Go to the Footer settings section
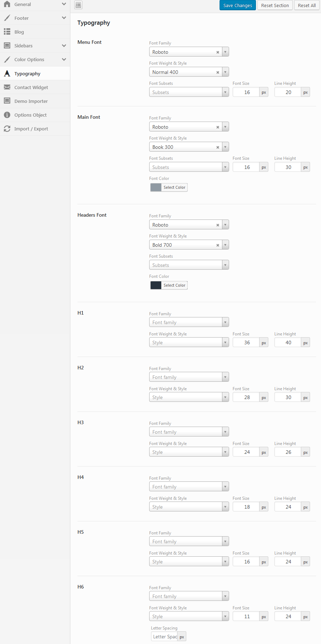The width and height of the screenshot is (321, 644). pyautogui.click(x=22, y=18)
